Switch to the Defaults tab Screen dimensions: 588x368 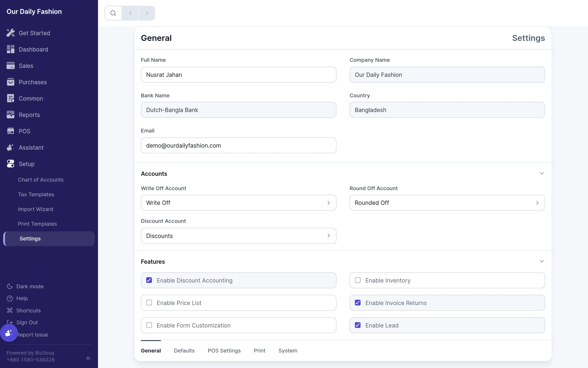tap(184, 350)
